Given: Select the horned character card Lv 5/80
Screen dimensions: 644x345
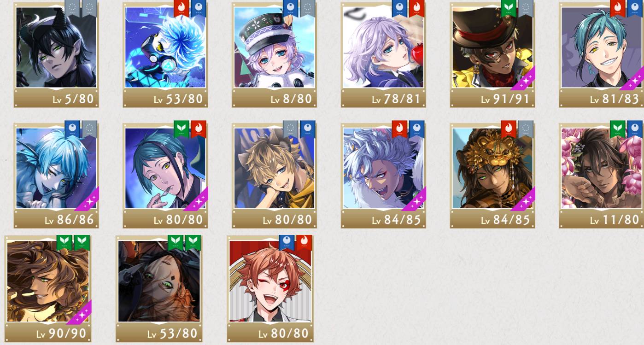Looking at the screenshot, I should pyautogui.click(x=56, y=55).
